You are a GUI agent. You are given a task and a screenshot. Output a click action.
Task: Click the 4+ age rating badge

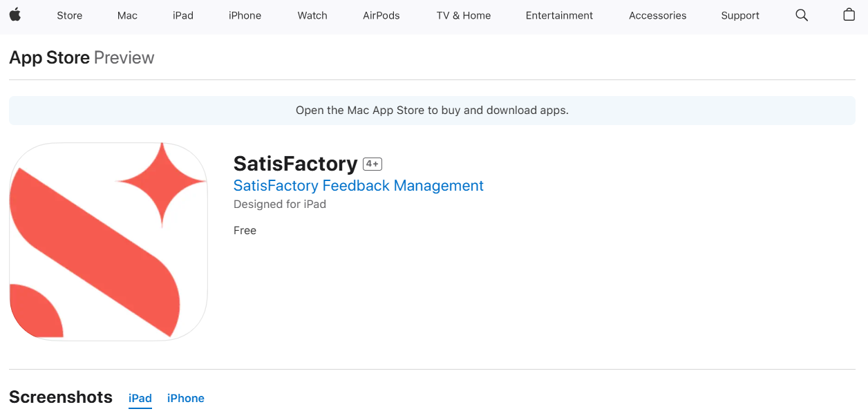(x=372, y=164)
